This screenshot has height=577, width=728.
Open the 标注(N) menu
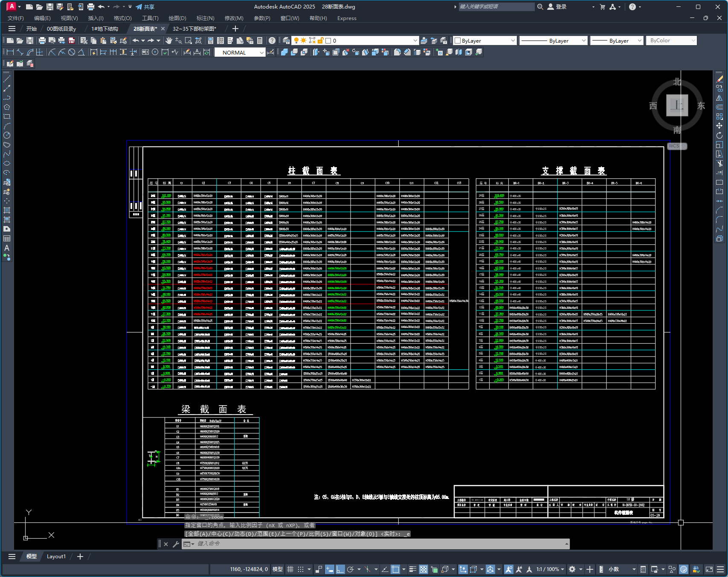coord(205,18)
